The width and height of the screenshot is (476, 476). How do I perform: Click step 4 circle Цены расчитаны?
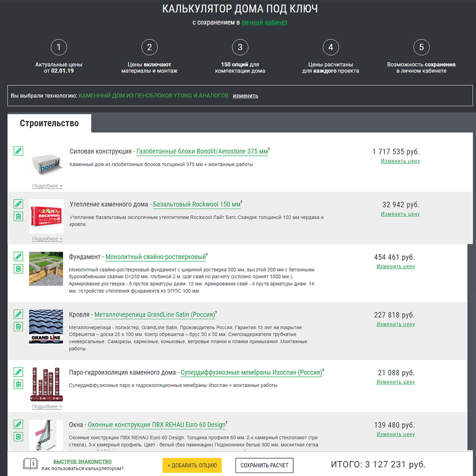pyautogui.click(x=331, y=47)
